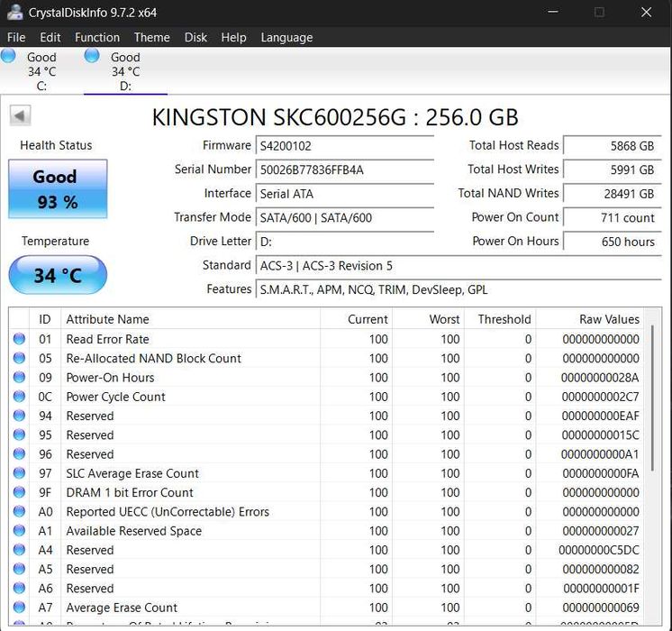This screenshot has width=672, height=631.
Task: Click the Standard field ACS-3
Action: point(459,266)
